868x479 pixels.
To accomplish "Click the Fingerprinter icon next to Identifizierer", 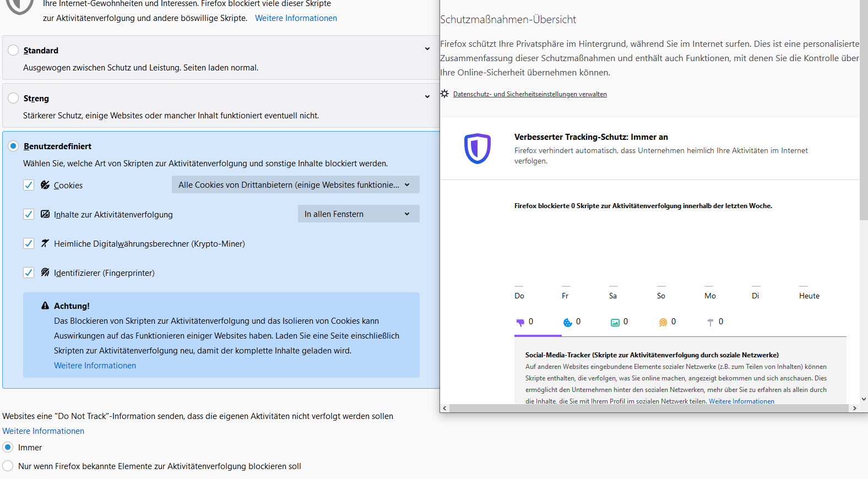I will point(45,273).
